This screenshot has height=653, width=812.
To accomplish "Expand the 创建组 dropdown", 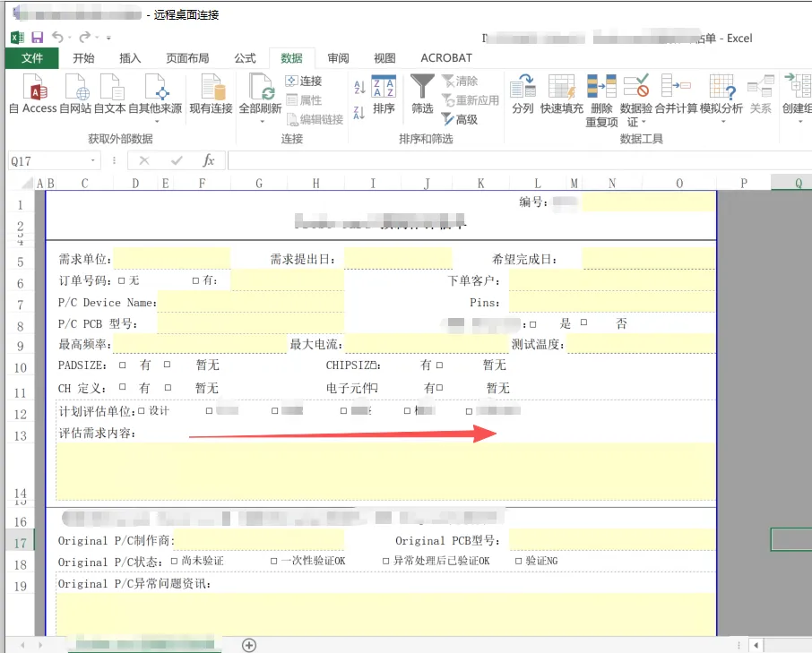I will point(800,122).
